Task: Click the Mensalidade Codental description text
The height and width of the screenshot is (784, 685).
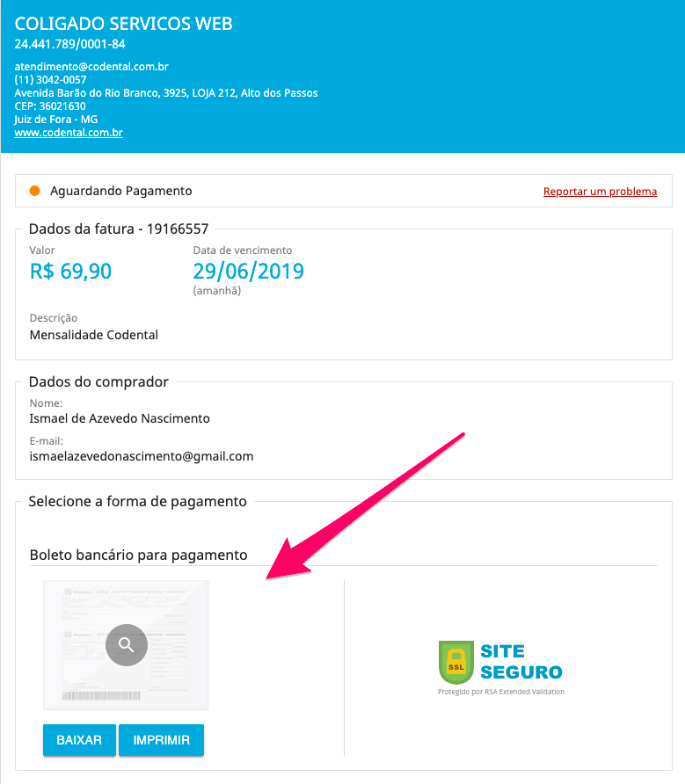Action: [x=94, y=335]
